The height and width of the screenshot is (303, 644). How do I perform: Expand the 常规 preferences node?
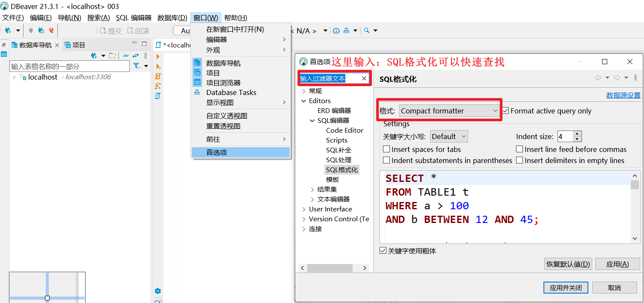[304, 91]
